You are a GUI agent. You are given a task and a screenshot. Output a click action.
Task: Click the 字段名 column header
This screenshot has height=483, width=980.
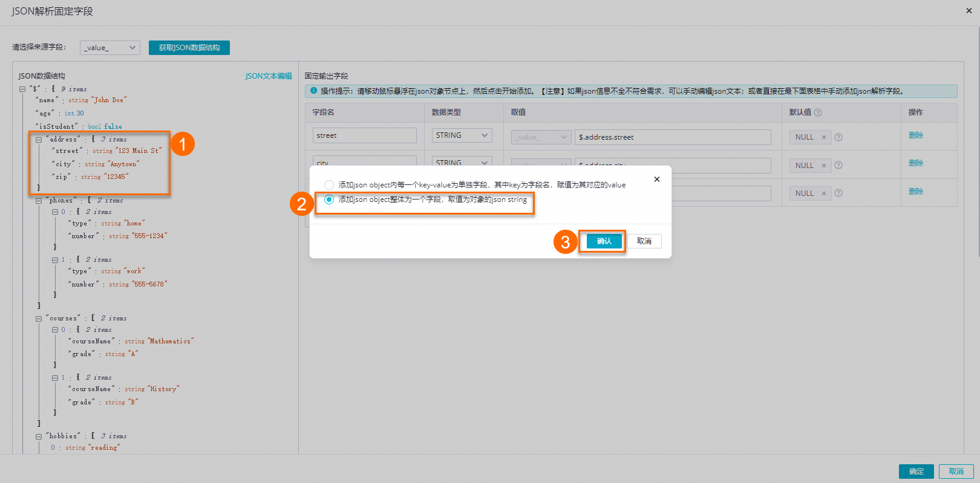click(x=324, y=112)
